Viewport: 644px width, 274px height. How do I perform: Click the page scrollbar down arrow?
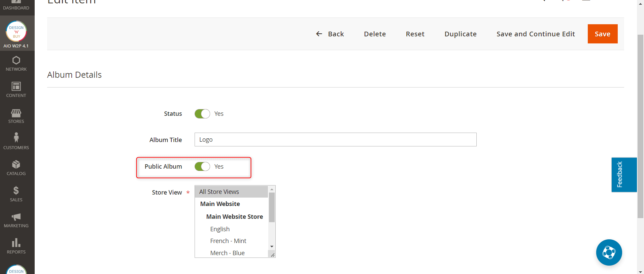(641, 271)
